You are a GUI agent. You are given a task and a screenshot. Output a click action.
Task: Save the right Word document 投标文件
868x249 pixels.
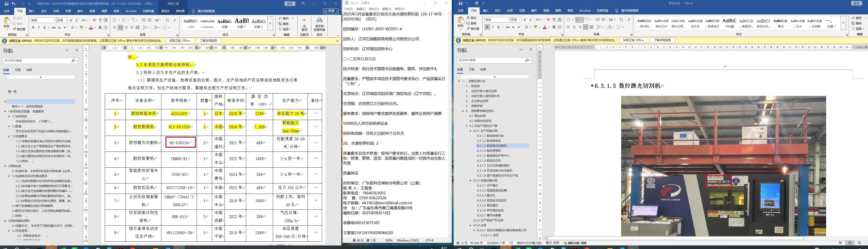(460, 3)
